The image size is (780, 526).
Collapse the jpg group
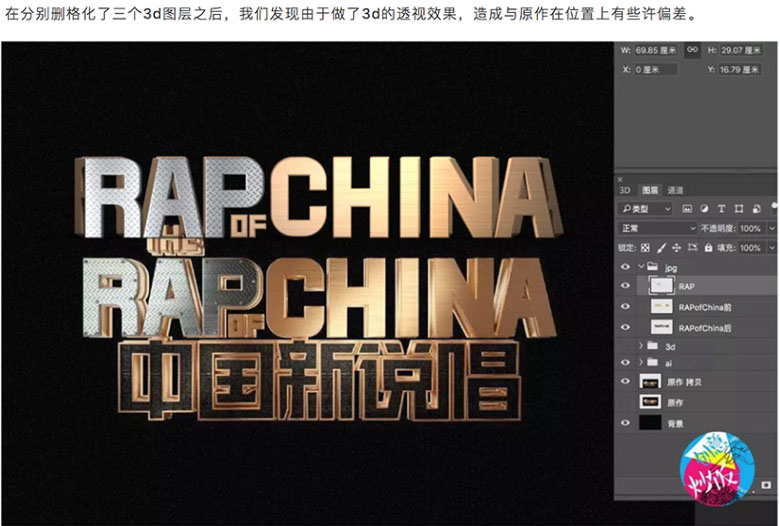tap(641, 266)
